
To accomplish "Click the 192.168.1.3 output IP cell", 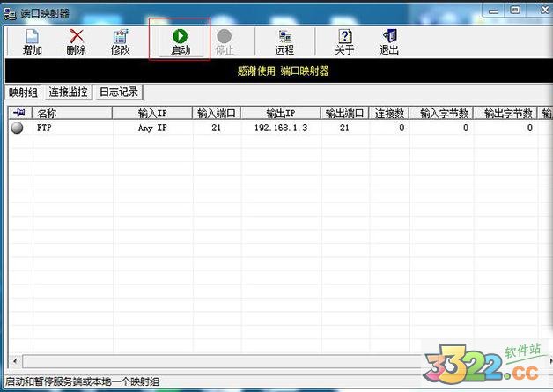I will point(281,128).
